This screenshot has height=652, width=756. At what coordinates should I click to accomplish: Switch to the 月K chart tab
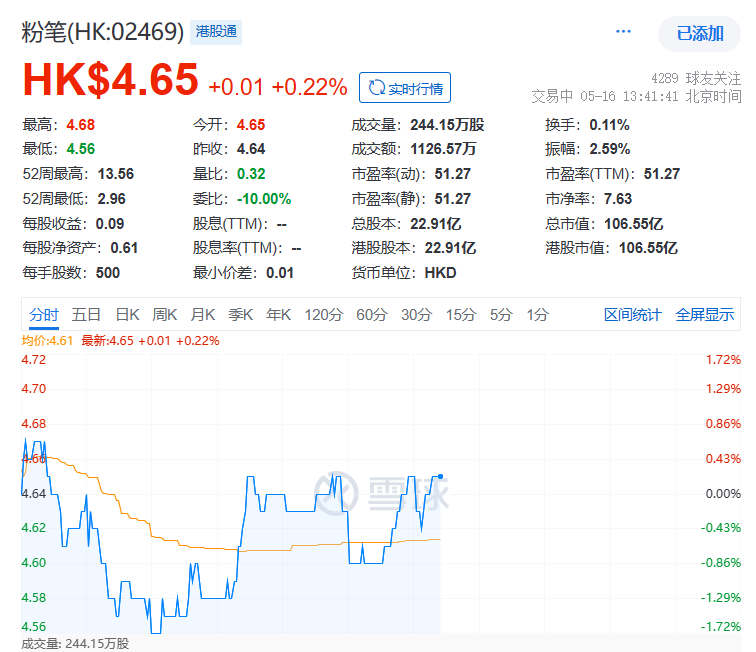coord(202,315)
